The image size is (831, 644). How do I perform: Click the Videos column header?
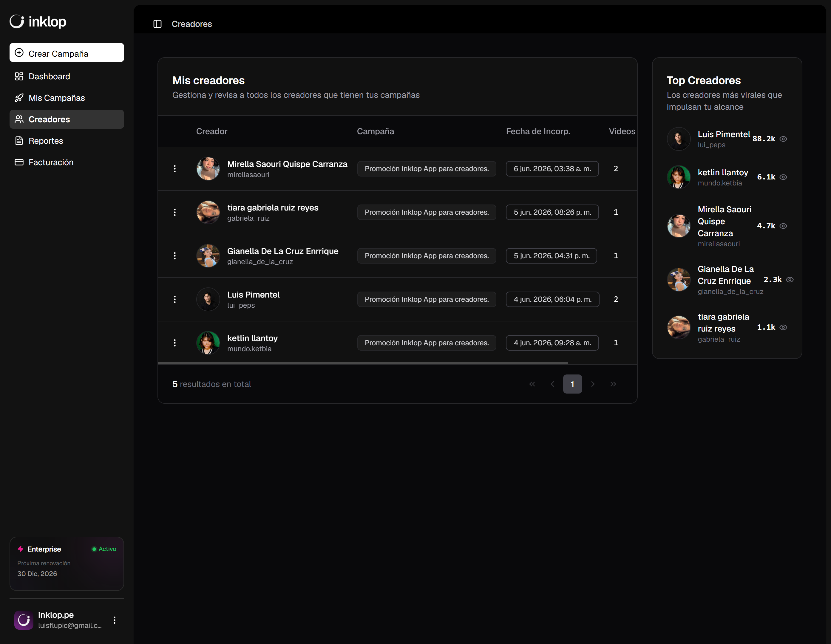(x=622, y=131)
